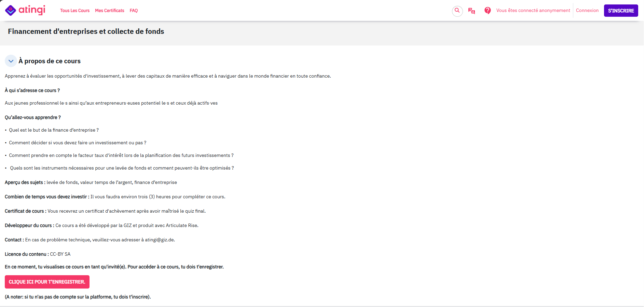Click the Aperçu des sujets label
The width and height of the screenshot is (644, 307).
25,183
